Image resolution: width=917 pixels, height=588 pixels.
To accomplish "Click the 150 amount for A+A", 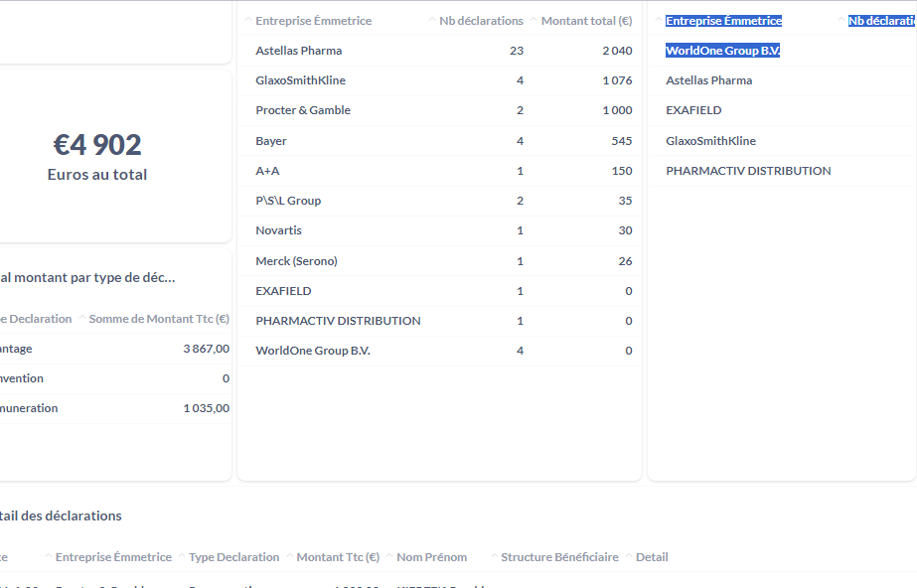I will click(622, 171).
